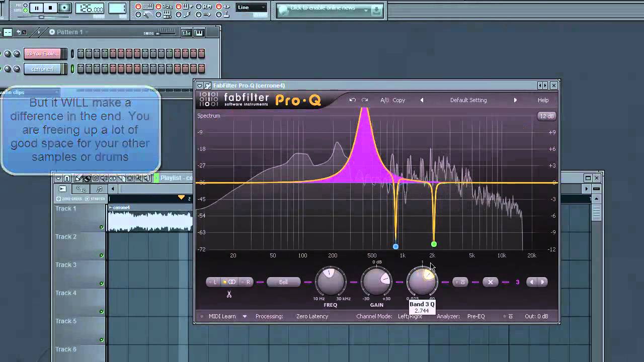This screenshot has height=362, width=644.
Task: Open the keyboard editor in step sequencer
Action: click(199, 33)
